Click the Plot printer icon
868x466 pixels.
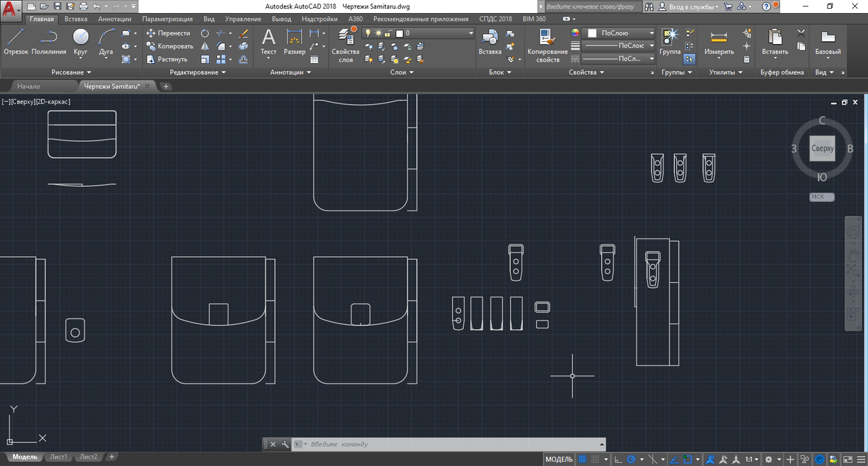point(83,6)
